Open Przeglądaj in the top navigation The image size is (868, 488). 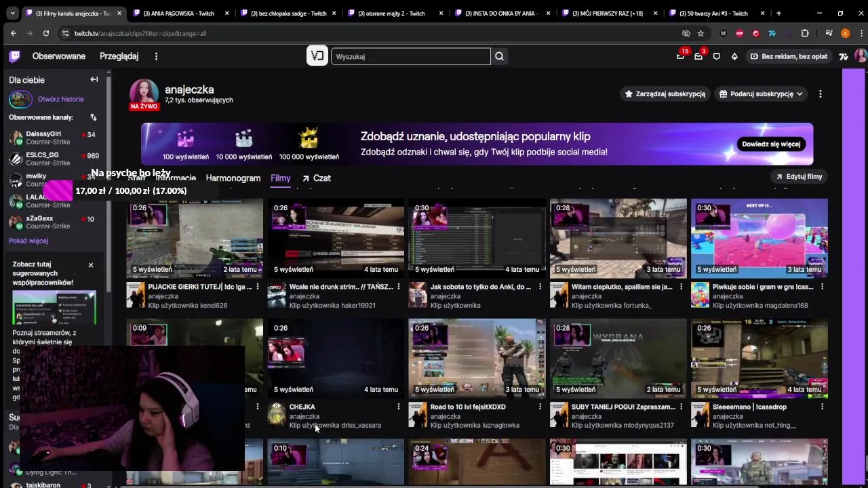tap(119, 56)
